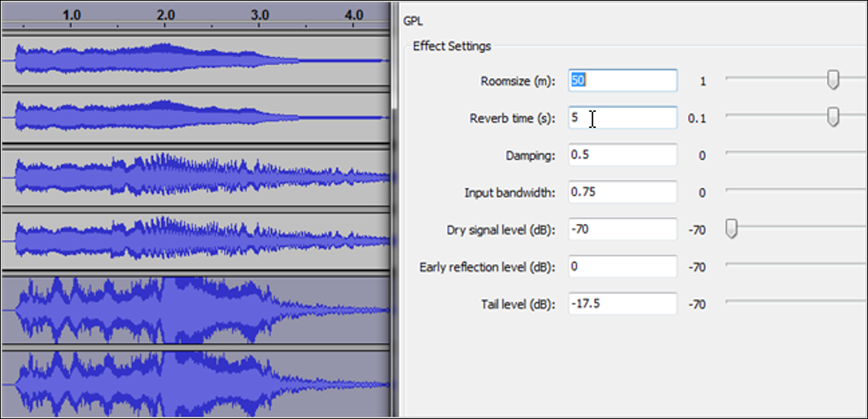The width and height of the screenshot is (868, 419).
Task: Click the 2.0 mark on timeline ruler
Action: 165,14
